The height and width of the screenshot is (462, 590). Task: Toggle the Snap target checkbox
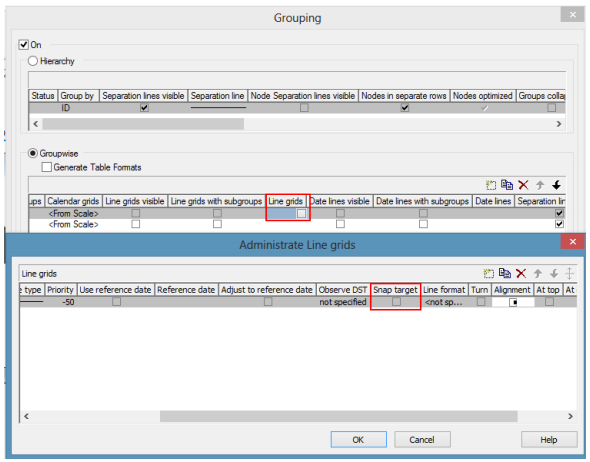tap(396, 301)
